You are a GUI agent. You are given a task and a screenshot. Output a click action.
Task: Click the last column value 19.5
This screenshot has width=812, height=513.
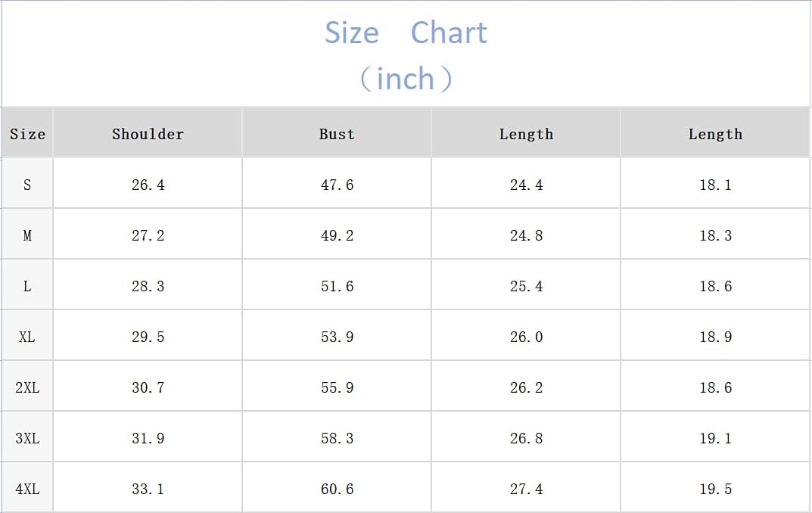pos(715,490)
